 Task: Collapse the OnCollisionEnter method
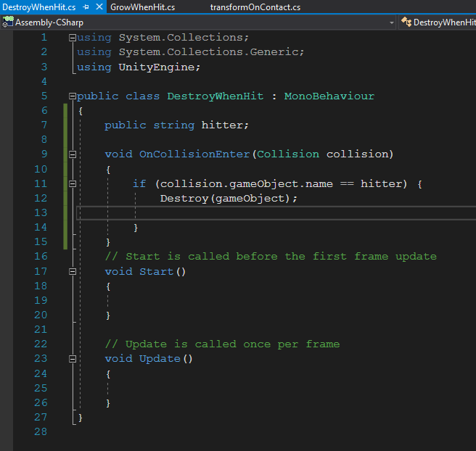point(73,154)
